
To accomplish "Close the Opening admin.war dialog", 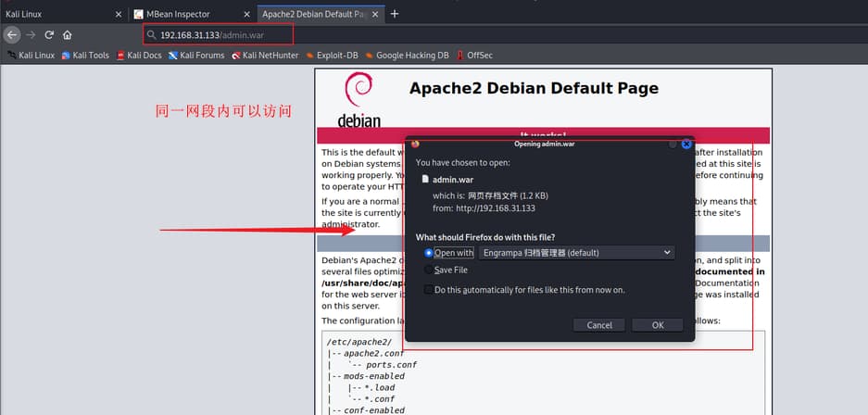I will click(x=686, y=144).
